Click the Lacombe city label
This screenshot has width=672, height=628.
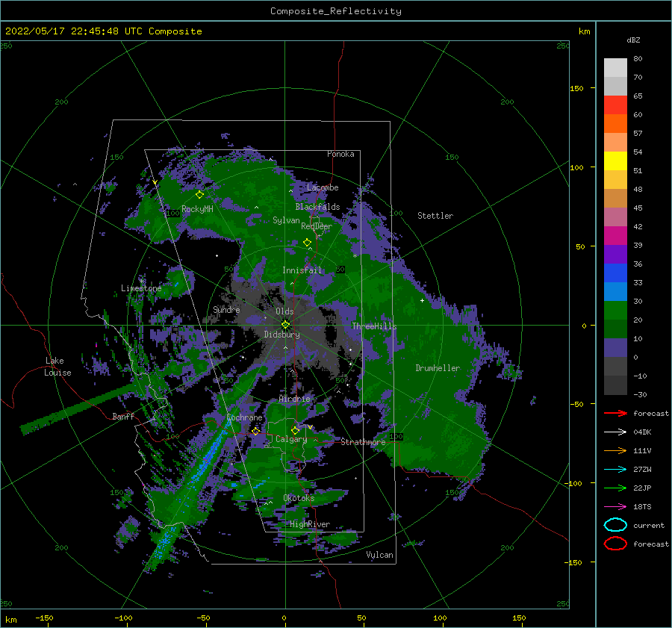[323, 187]
